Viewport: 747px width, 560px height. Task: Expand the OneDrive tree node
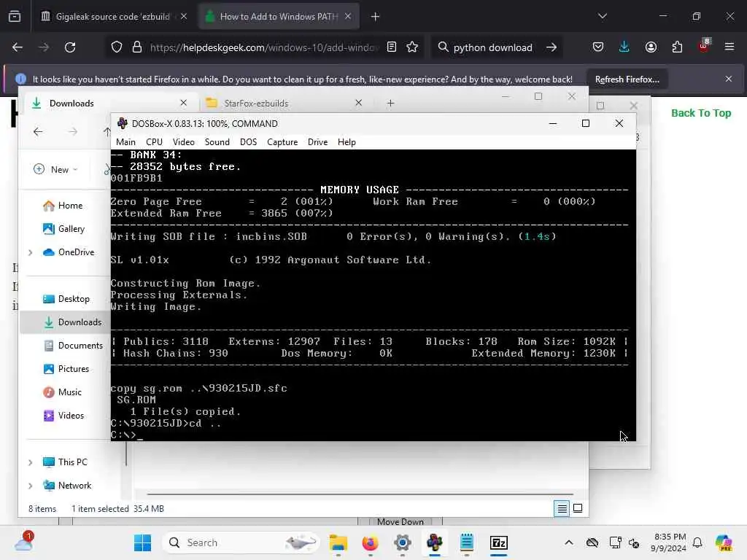31,252
